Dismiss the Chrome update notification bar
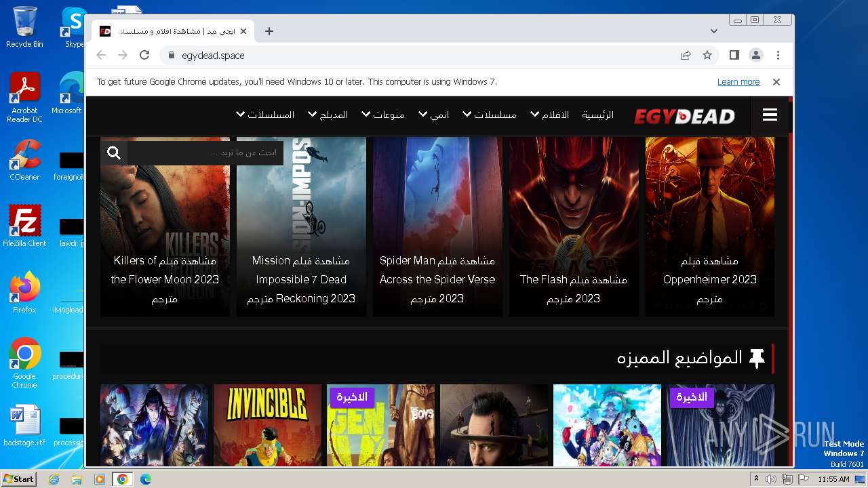Image resolution: width=868 pixels, height=488 pixels. (776, 81)
